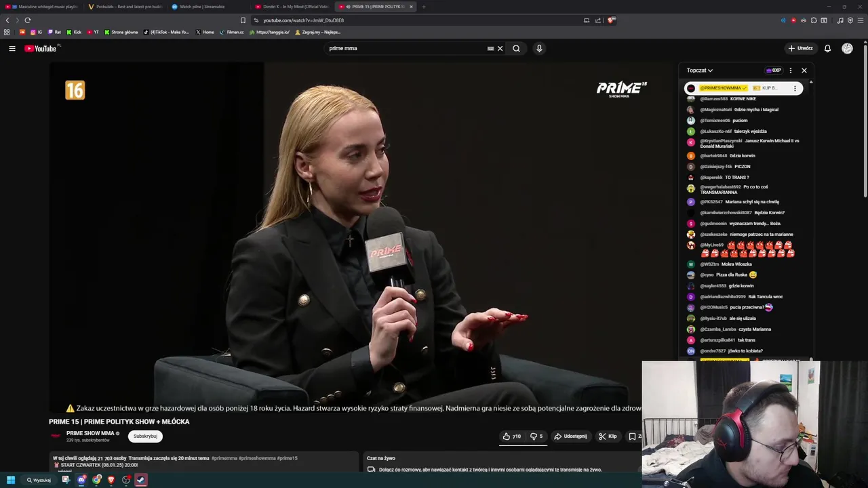Open the YT bookmark

click(x=93, y=32)
